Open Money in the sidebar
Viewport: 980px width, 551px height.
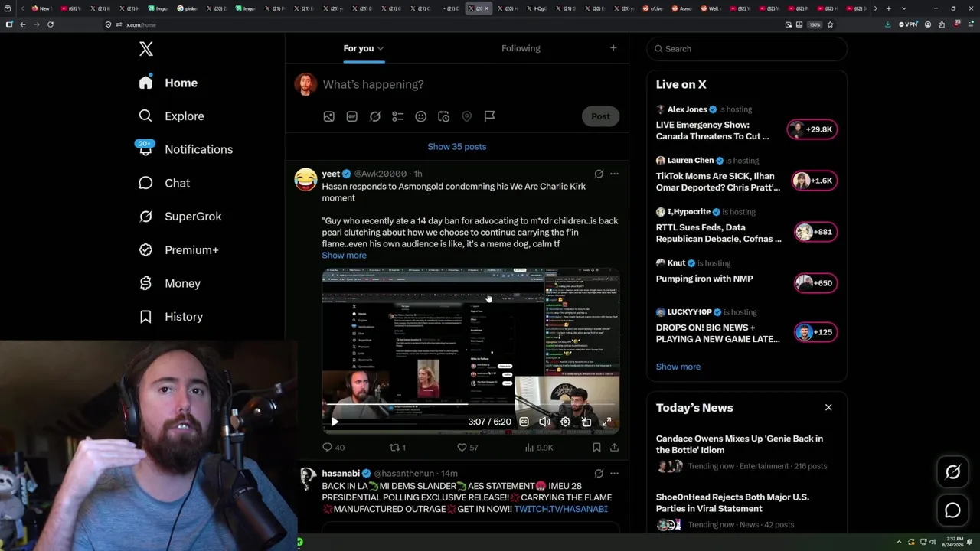coord(169,283)
